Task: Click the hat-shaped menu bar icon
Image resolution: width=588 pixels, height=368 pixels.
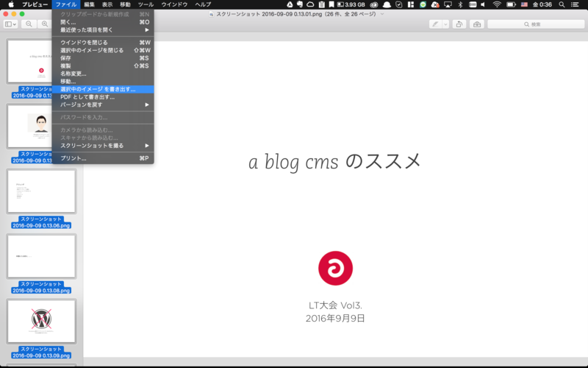Action: 387,4
